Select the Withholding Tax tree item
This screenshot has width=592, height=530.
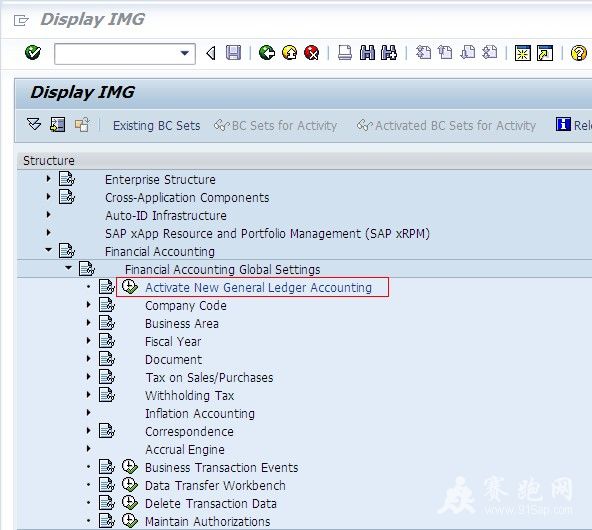[190, 396]
